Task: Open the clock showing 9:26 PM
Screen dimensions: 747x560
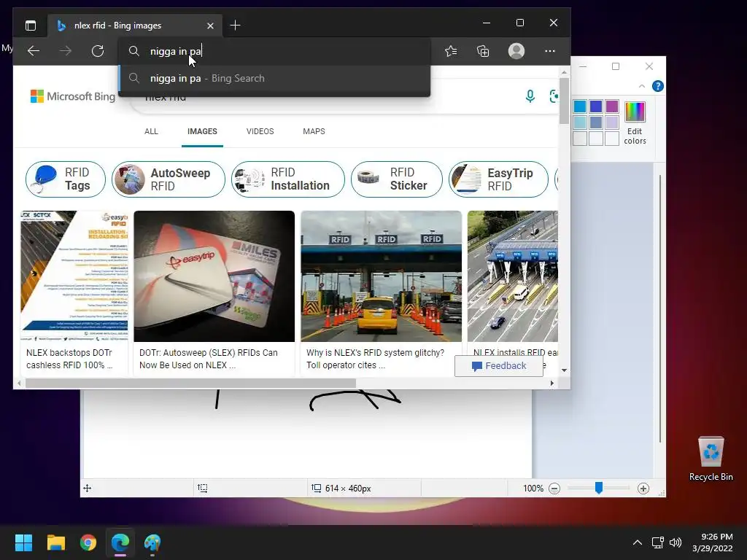Action: pos(713,542)
